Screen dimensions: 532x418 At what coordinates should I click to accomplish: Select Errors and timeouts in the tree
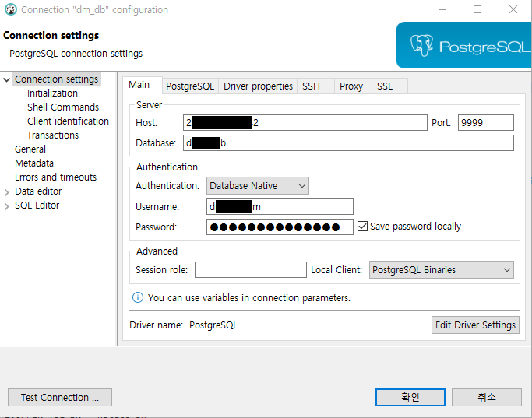click(x=55, y=177)
